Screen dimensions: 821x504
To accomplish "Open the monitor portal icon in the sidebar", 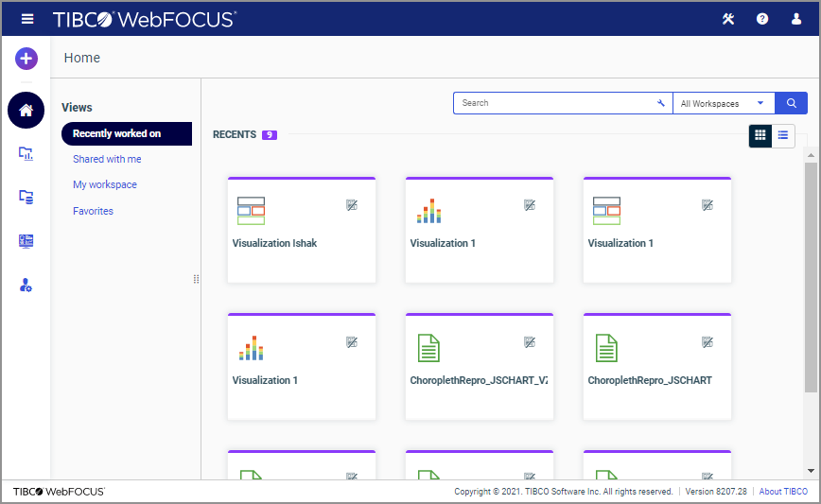I will point(26,241).
